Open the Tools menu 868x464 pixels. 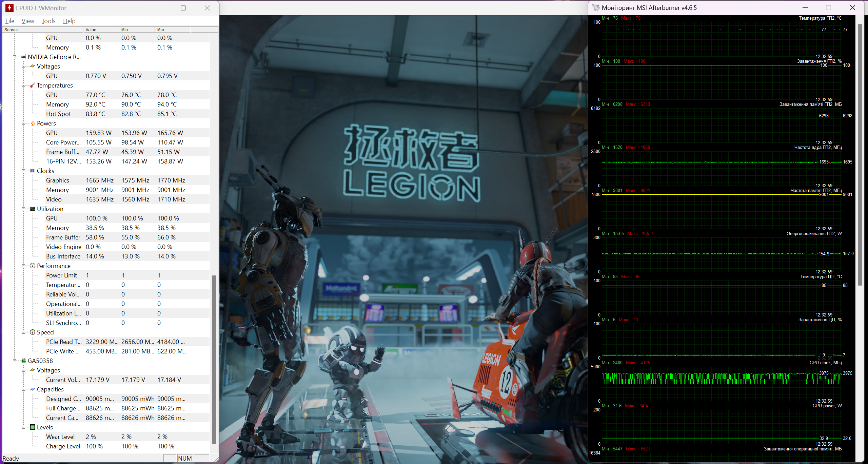48,21
